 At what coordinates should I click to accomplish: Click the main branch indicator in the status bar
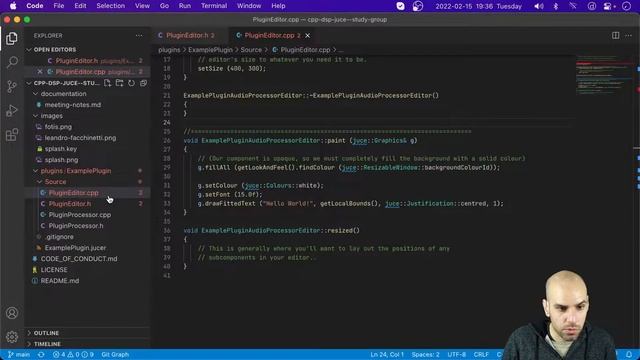(x=19, y=354)
